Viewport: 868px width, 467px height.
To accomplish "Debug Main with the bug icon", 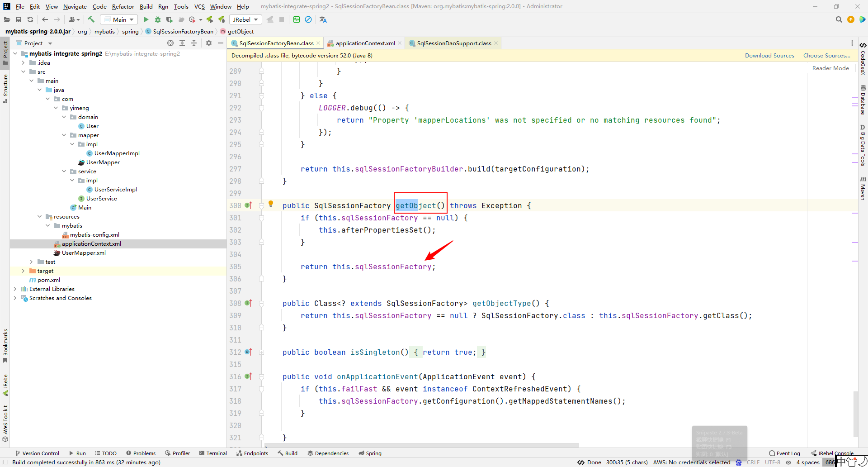I will pyautogui.click(x=158, y=19).
